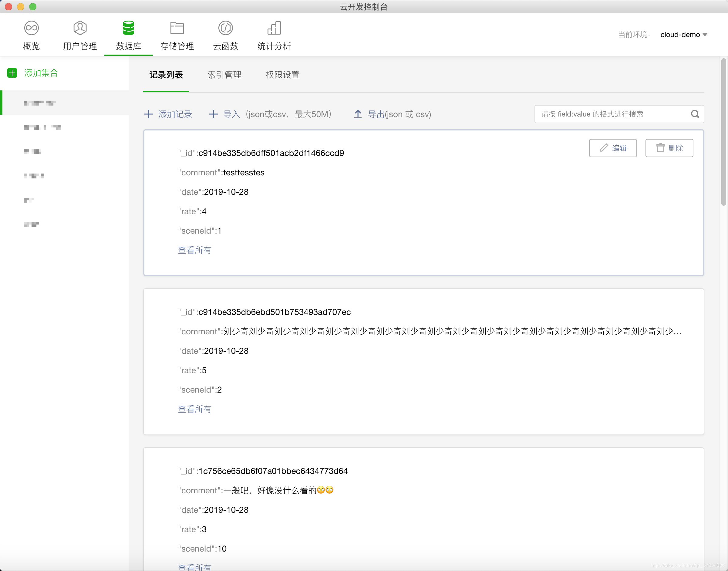Switch to the 权限设置 tab
Viewport: 728px width, 571px height.
coord(282,75)
